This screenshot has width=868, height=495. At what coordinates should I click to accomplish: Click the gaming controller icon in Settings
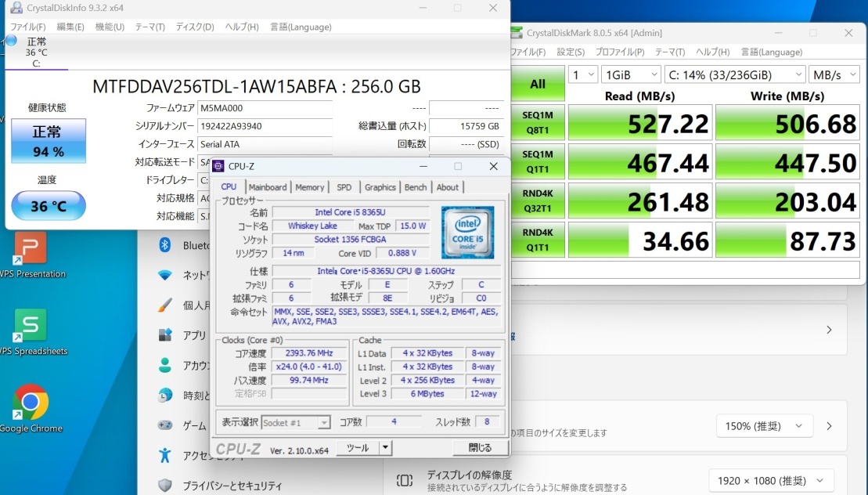click(x=165, y=425)
